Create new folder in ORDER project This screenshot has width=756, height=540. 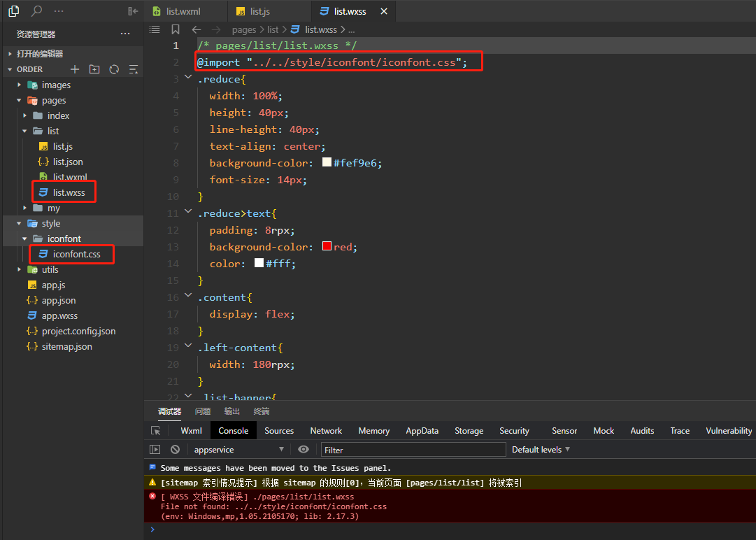pos(94,69)
